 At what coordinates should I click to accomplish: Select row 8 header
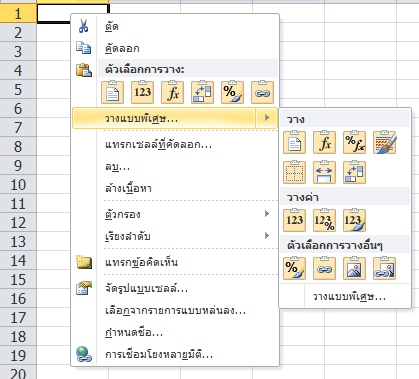click(x=18, y=146)
